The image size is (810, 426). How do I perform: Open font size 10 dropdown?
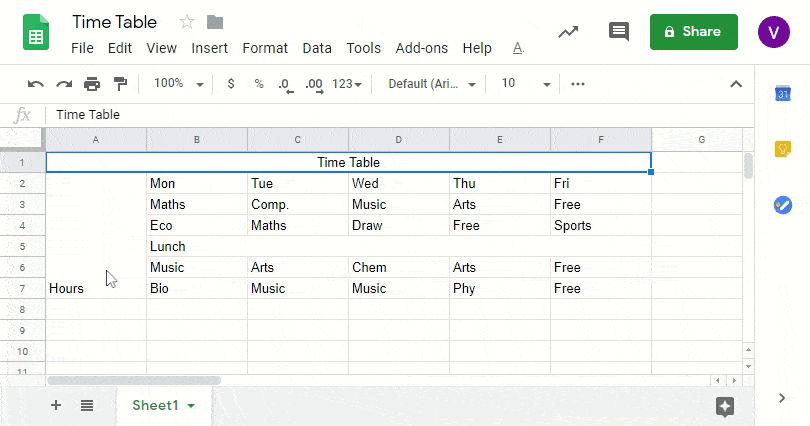525,84
